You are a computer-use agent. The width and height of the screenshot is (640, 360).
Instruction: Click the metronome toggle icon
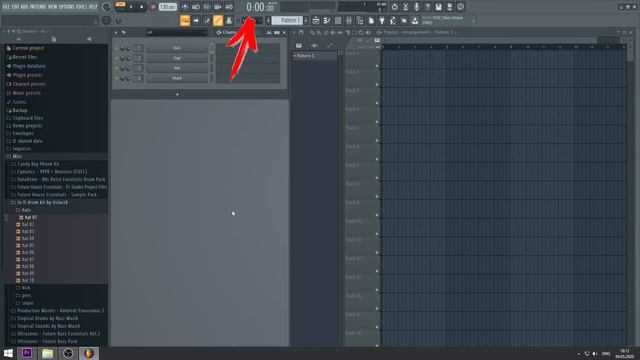point(185,7)
